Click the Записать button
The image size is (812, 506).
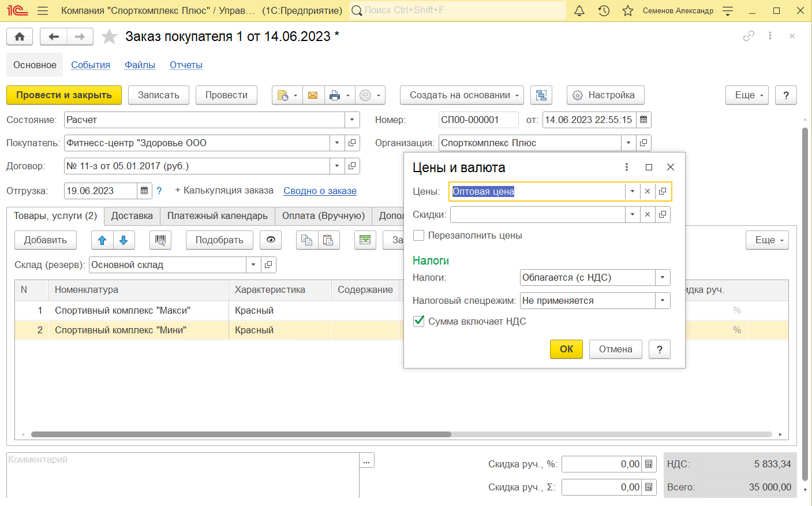coord(159,95)
